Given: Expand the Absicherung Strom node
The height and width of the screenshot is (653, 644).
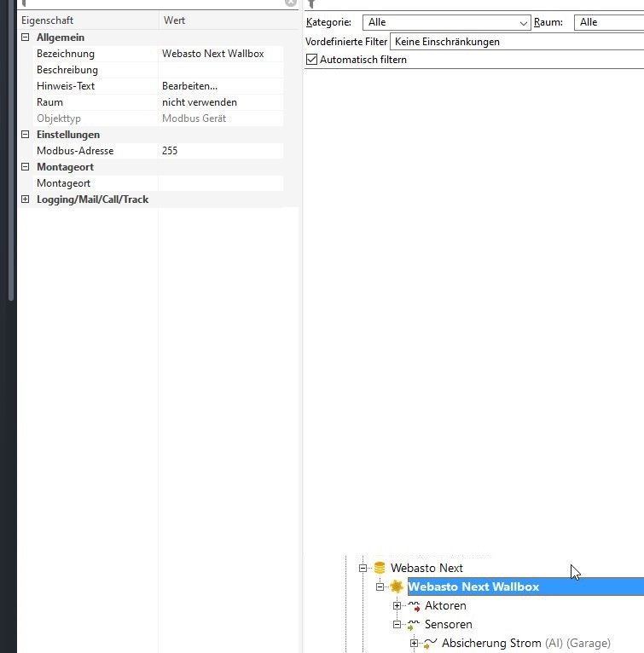Looking at the screenshot, I should [x=414, y=644].
